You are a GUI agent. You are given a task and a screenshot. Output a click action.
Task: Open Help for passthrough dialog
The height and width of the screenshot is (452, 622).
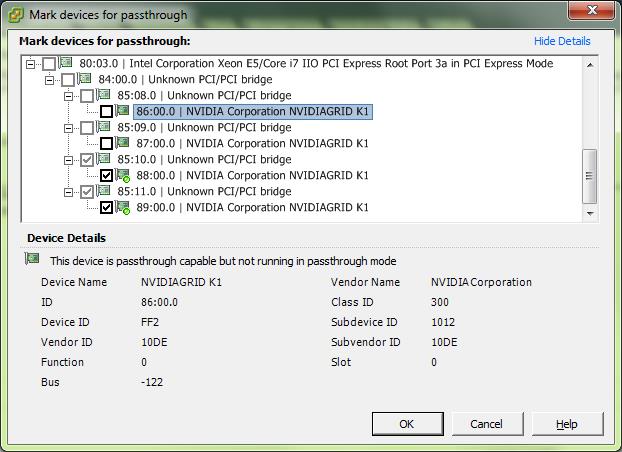(567, 424)
